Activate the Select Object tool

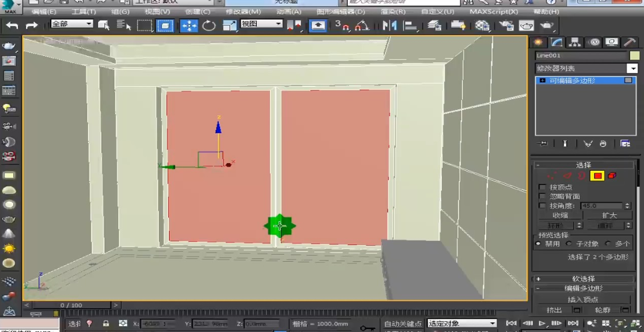104,26
